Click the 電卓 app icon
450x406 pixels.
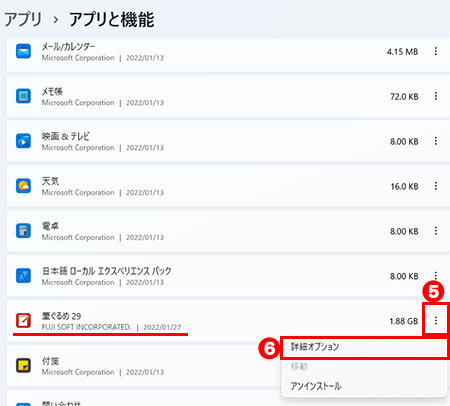(x=23, y=231)
